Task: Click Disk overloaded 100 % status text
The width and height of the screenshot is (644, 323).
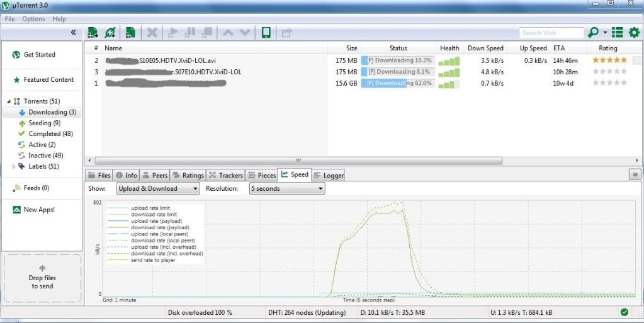Action: pyautogui.click(x=200, y=313)
